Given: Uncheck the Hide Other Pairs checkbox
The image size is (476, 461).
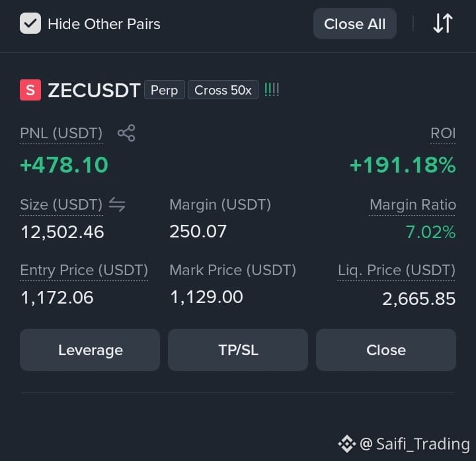Looking at the screenshot, I should (x=30, y=23).
